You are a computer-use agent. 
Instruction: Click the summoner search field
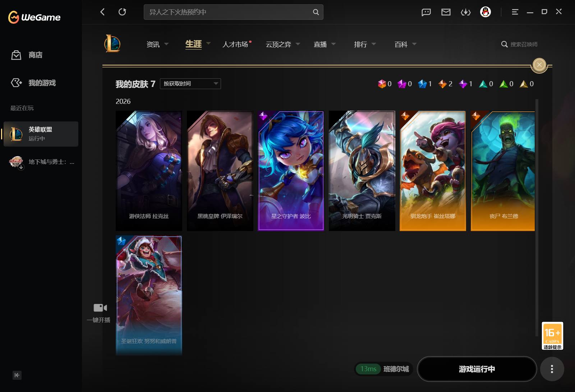[520, 44]
